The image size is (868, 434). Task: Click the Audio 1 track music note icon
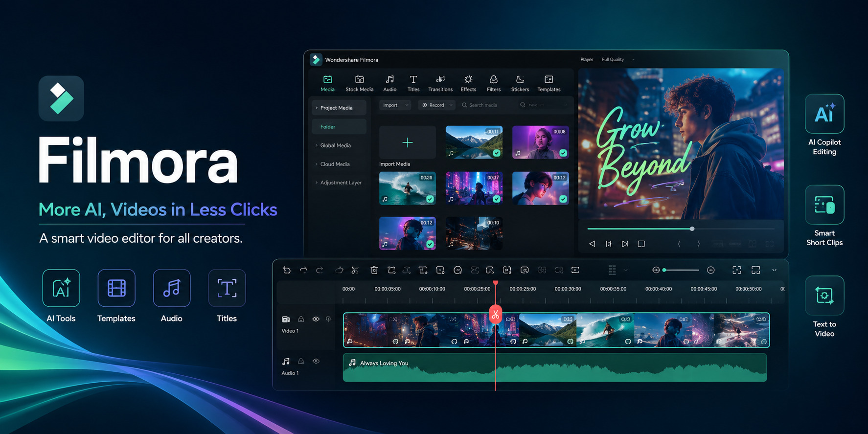tap(286, 361)
